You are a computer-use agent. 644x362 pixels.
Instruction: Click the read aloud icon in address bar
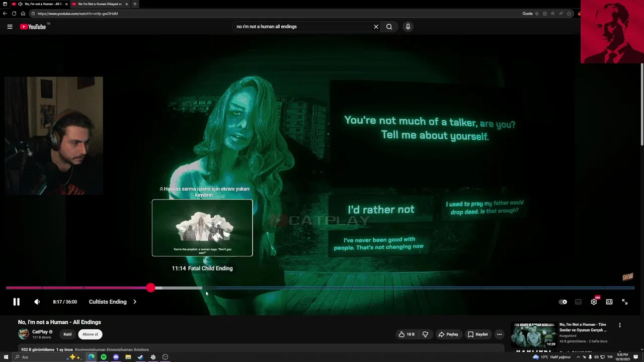(x=561, y=14)
